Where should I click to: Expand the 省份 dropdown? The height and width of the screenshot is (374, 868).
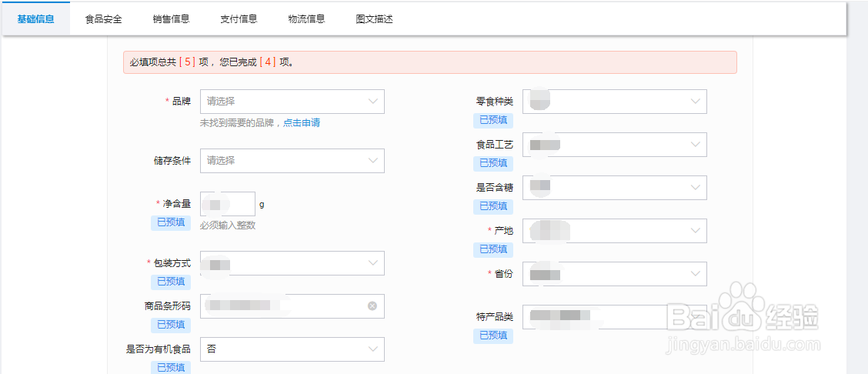coord(615,274)
